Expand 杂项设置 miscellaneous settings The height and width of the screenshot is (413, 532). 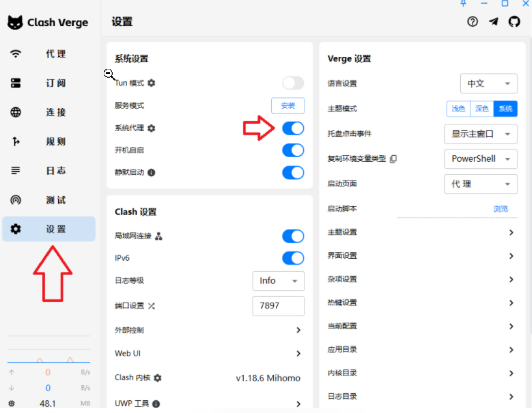(422, 279)
